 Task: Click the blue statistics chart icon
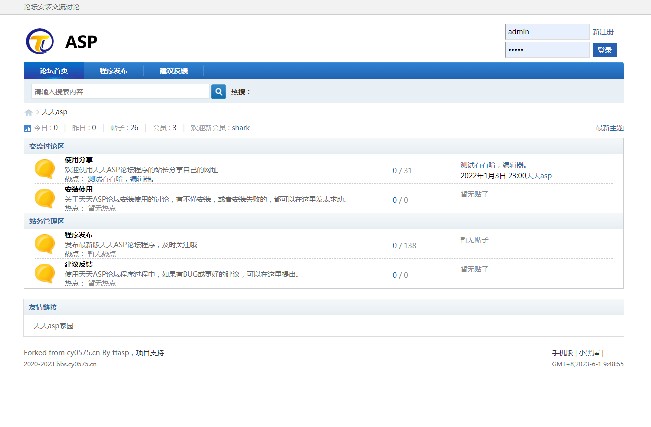(x=27, y=128)
